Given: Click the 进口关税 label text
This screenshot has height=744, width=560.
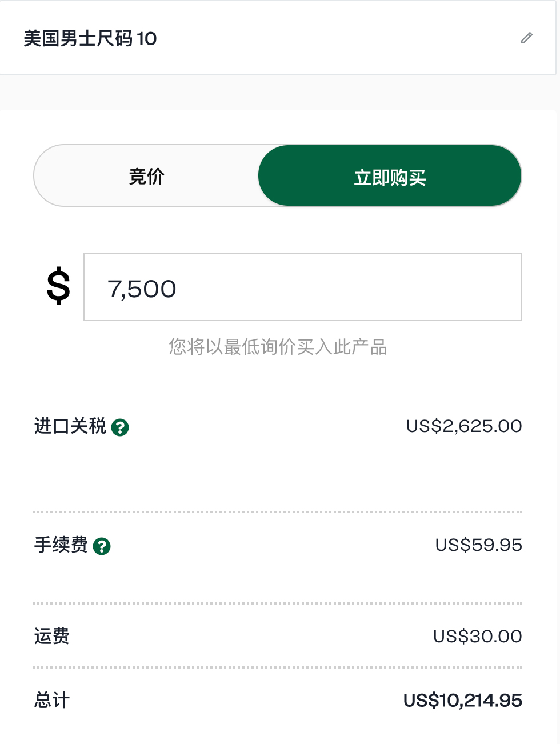Looking at the screenshot, I should point(70,426).
